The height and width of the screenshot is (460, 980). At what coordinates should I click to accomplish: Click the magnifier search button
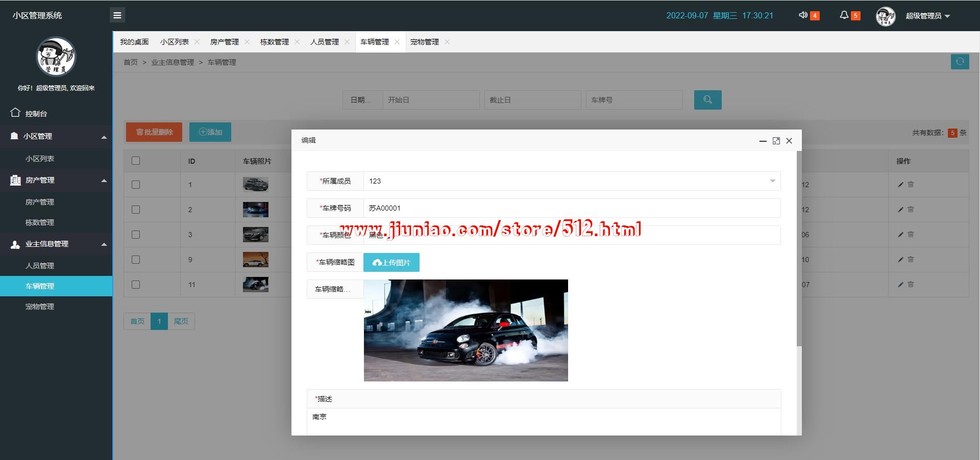707,100
